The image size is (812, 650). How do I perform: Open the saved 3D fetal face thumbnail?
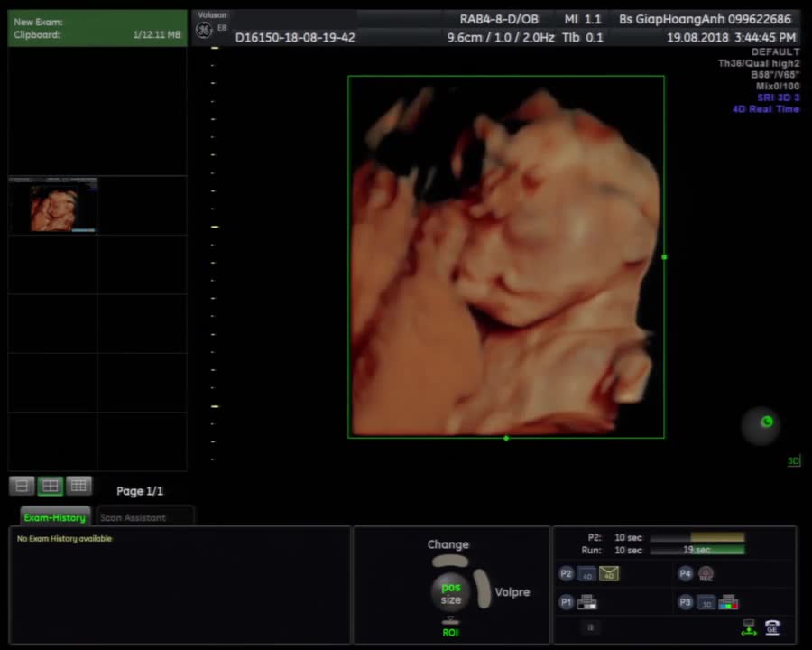click(x=53, y=205)
